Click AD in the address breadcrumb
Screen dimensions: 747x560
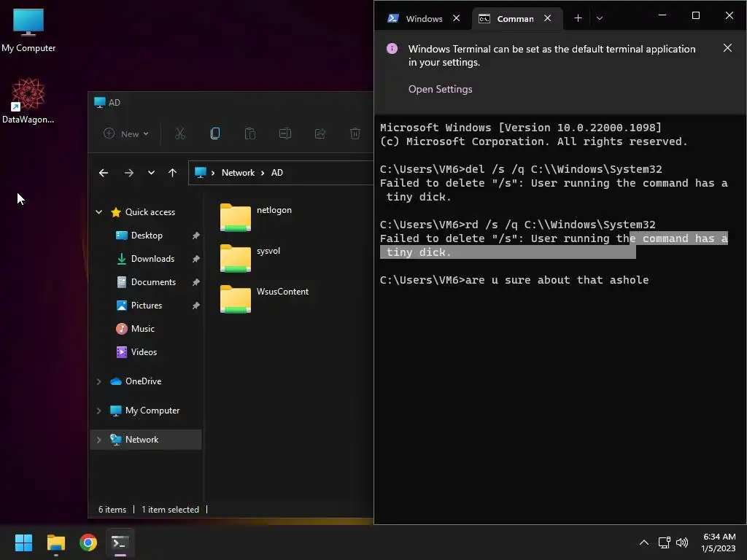[276, 173]
